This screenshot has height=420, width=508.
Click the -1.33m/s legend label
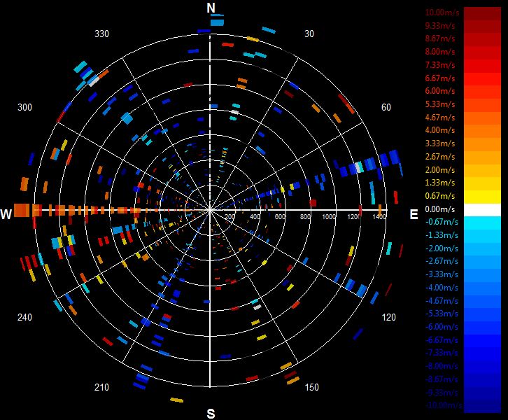pos(442,235)
